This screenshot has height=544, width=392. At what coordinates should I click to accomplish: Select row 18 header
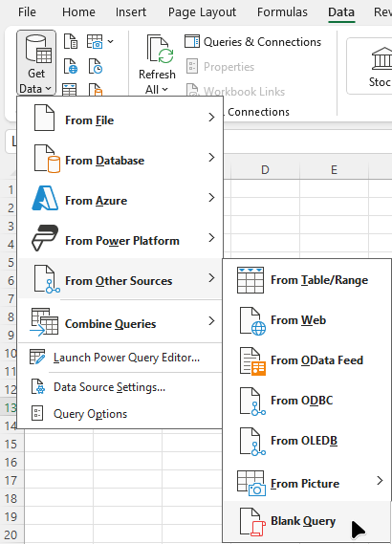[x=11, y=498]
